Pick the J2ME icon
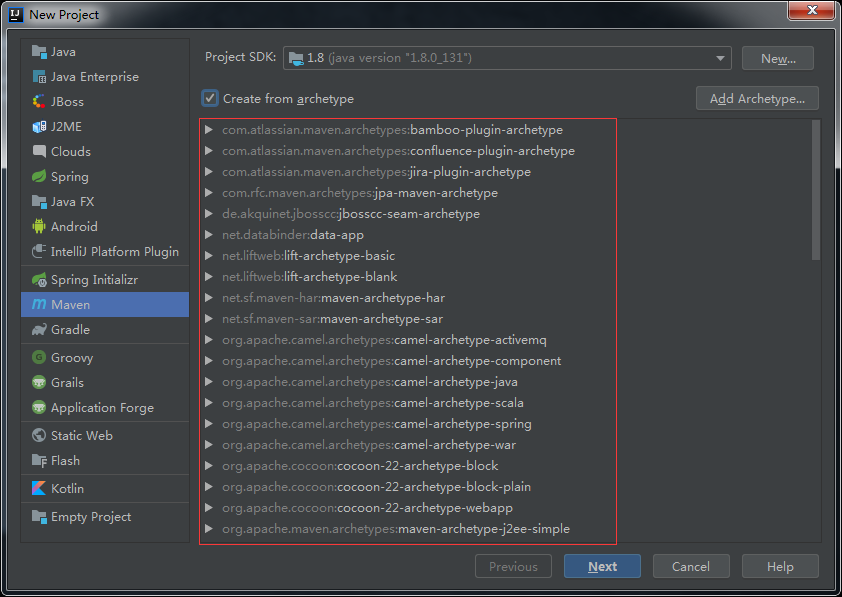 pos(39,127)
